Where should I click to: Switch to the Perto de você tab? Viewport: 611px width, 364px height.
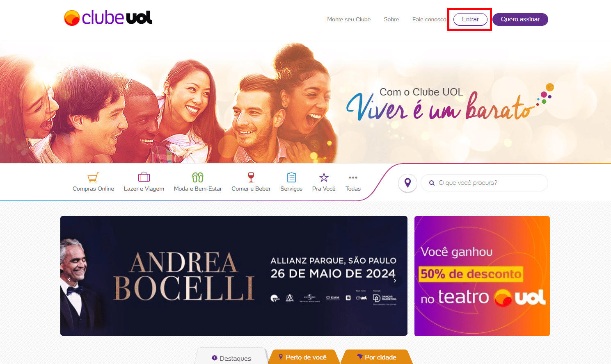coord(303,357)
